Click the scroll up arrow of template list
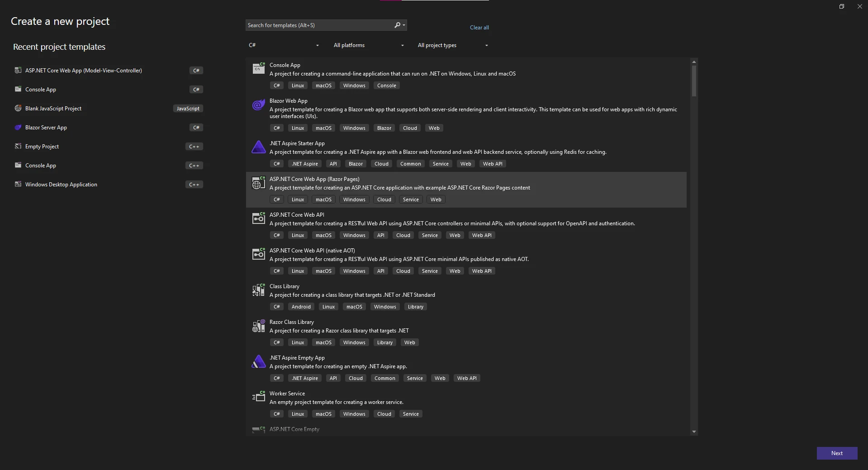This screenshot has height=470, width=868. coord(694,62)
